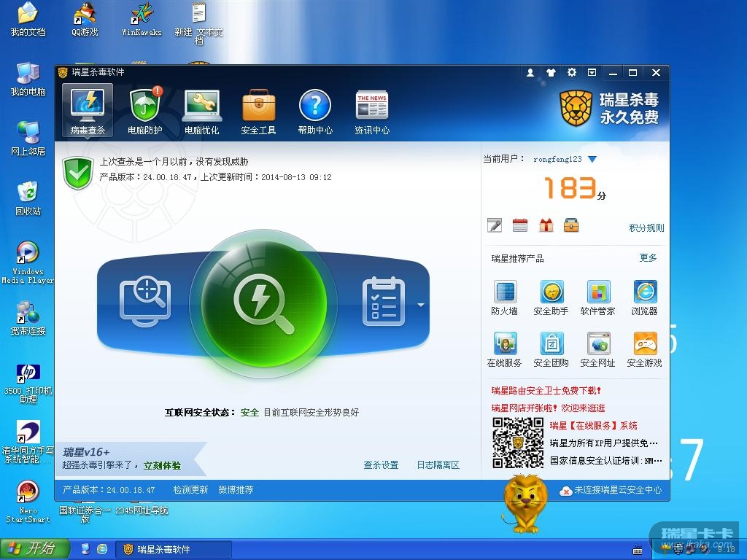Screen dimensions: 747x560
Task: Click the pencil edit icon under points
Action: coord(495,225)
